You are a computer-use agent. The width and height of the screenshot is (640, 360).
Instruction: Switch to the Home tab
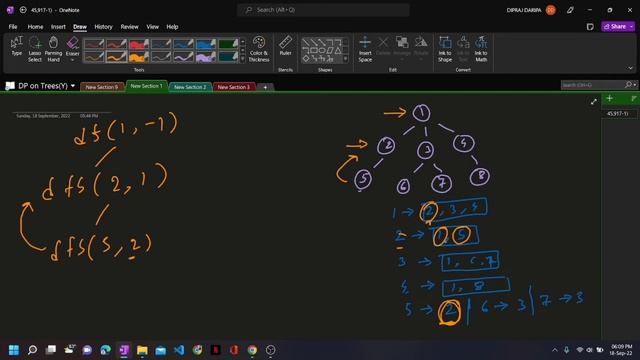point(35,27)
